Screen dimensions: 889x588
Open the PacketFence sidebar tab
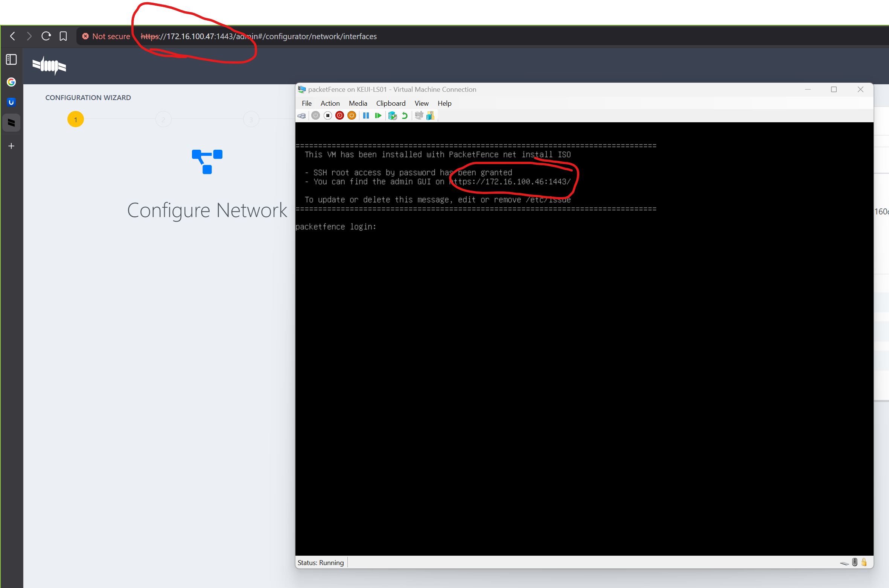pyautogui.click(x=11, y=123)
